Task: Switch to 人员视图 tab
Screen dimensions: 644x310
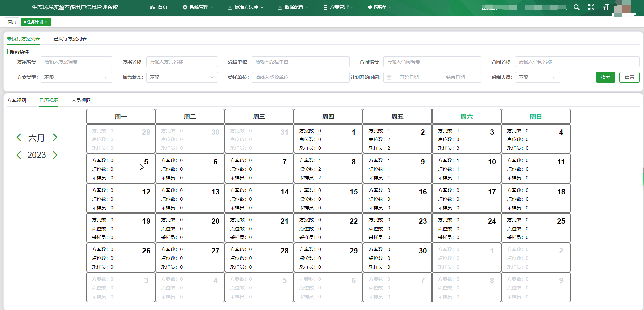Action: point(81,100)
